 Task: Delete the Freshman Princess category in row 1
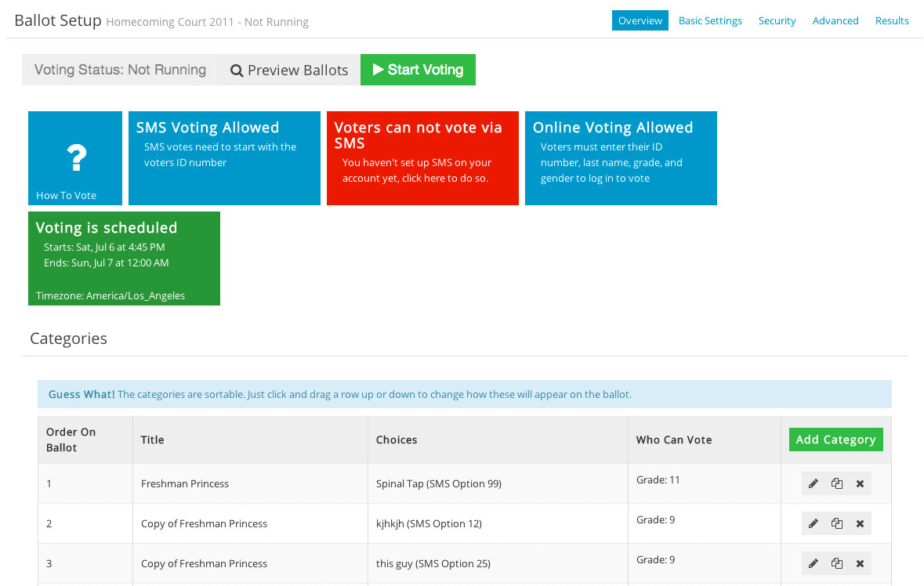pos(860,483)
